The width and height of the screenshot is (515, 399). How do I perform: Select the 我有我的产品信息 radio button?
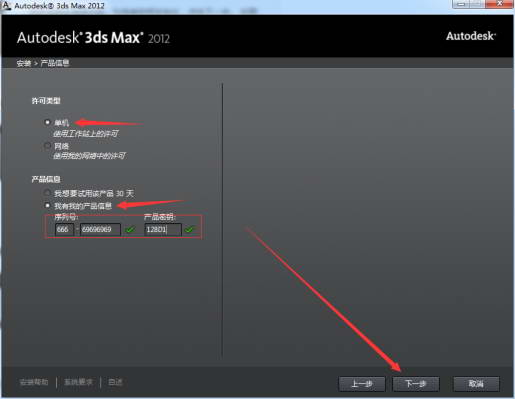click(x=47, y=205)
